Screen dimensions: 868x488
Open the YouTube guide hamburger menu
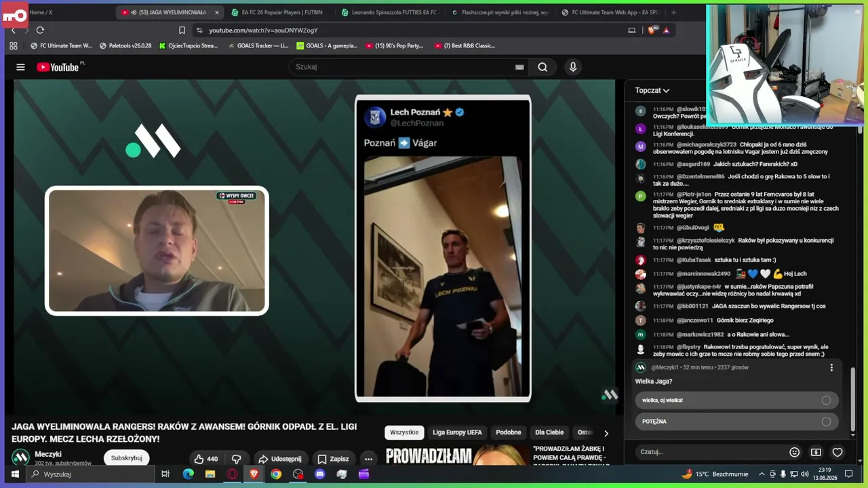click(x=20, y=67)
